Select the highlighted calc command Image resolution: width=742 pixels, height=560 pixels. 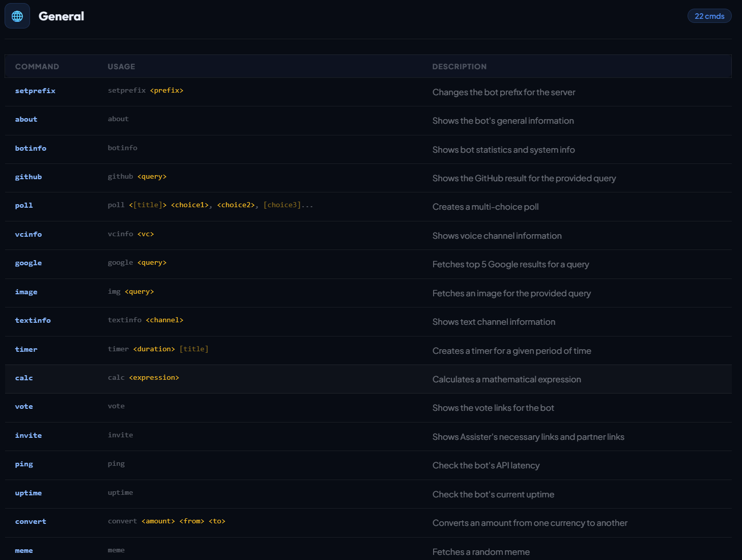[24, 378]
